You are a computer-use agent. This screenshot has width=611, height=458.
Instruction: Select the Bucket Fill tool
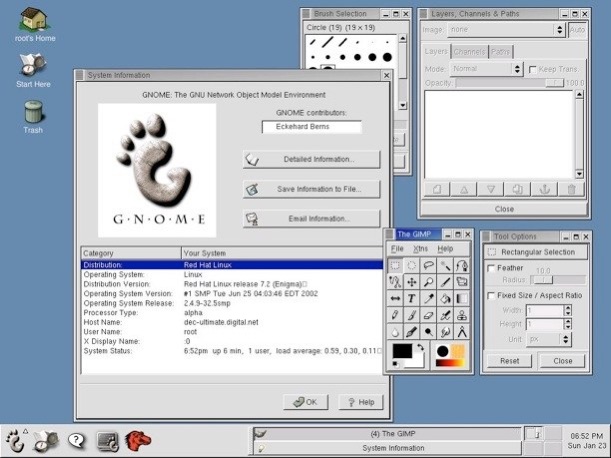click(x=445, y=299)
